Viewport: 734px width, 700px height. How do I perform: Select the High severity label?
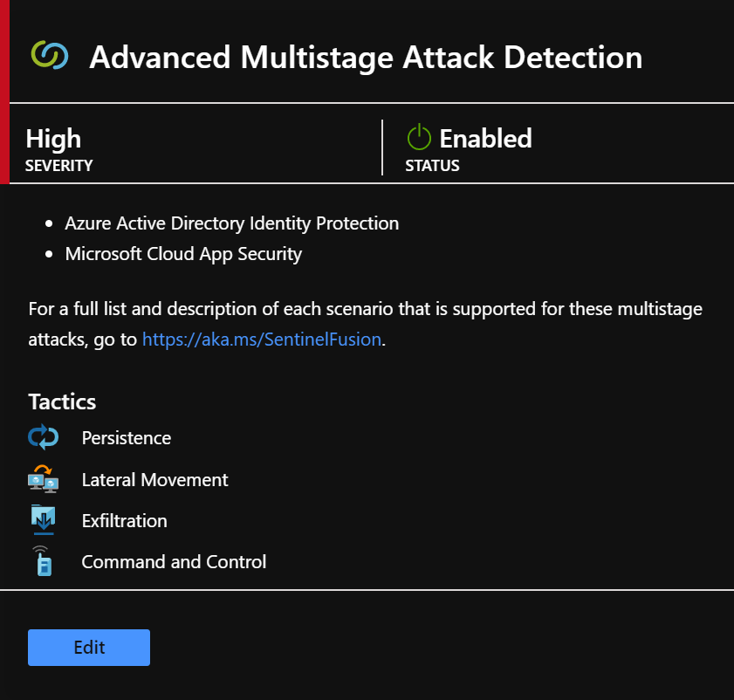click(52, 138)
